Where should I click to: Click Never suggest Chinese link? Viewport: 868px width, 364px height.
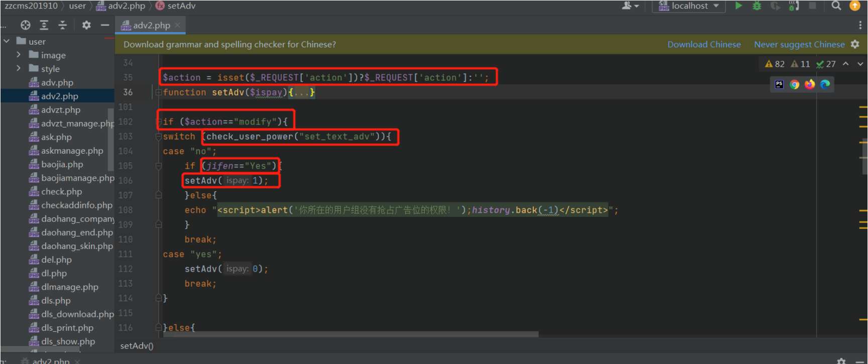(799, 45)
